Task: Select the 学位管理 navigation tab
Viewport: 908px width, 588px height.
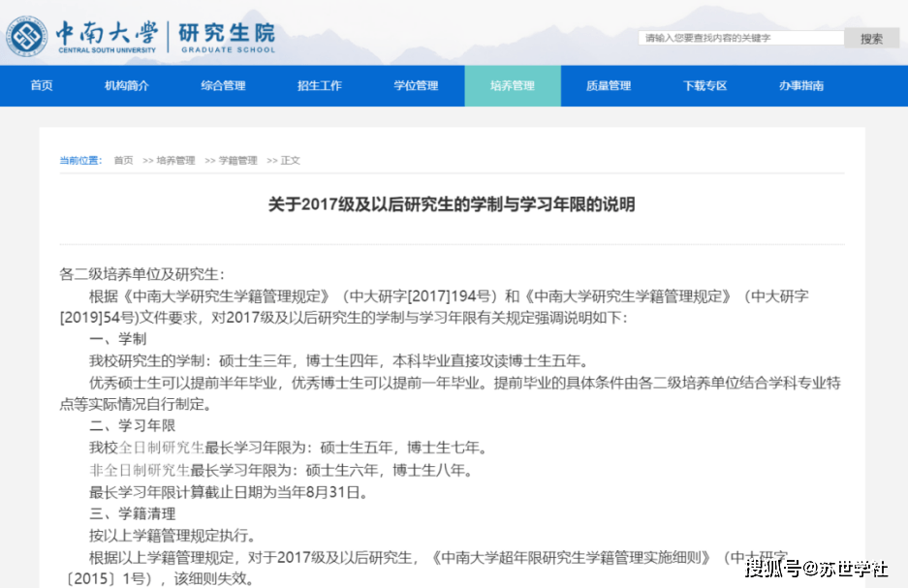Action: [x=417, y=85]
